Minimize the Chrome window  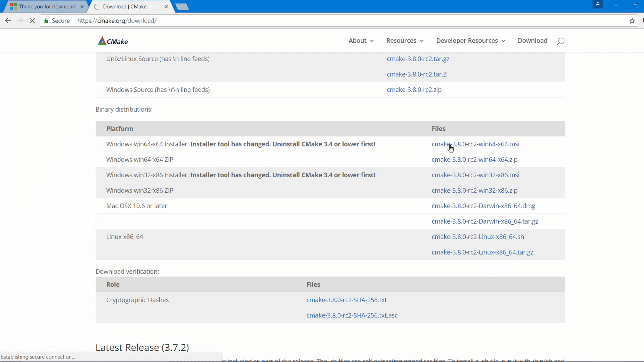(616, 6)
